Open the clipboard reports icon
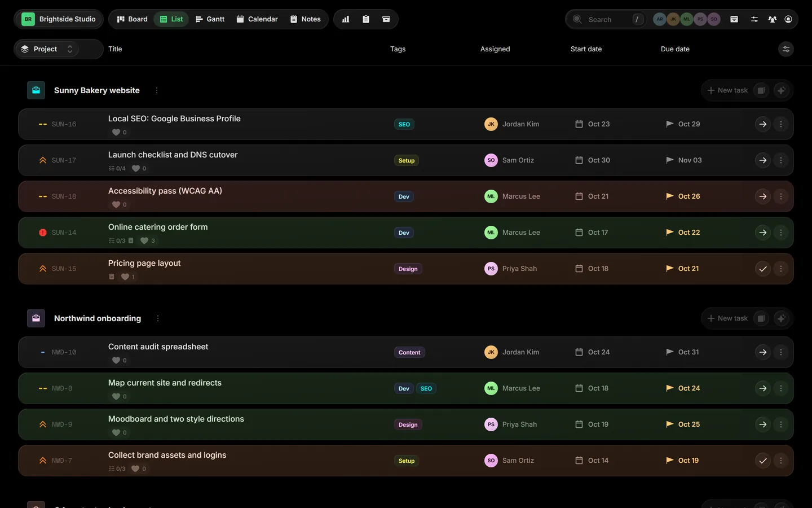 tap(366, 19)
